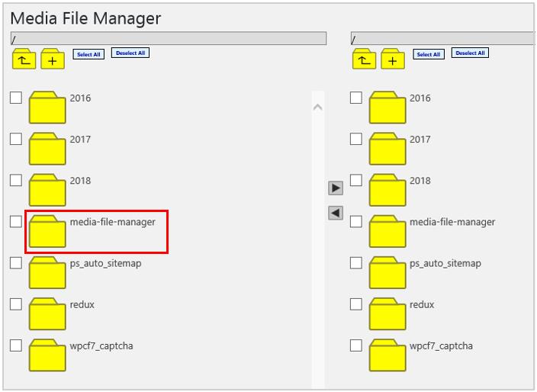Open the redux folder icon in right pane

tap(387, 314)
